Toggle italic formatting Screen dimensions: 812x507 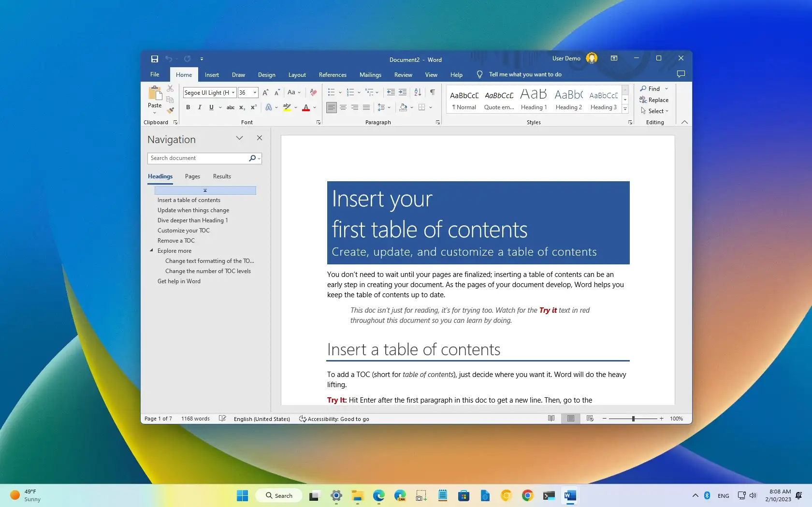point(199,107)
